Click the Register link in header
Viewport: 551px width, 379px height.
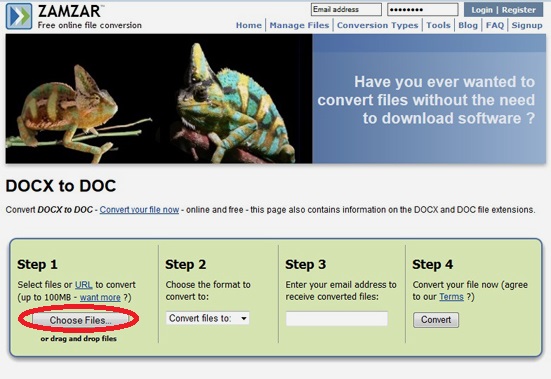(x=519, y=10)
